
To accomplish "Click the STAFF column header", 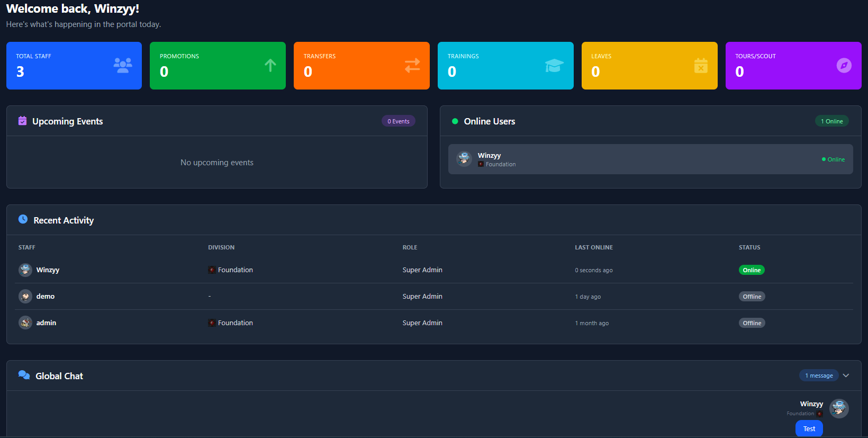I will (27, 247).
